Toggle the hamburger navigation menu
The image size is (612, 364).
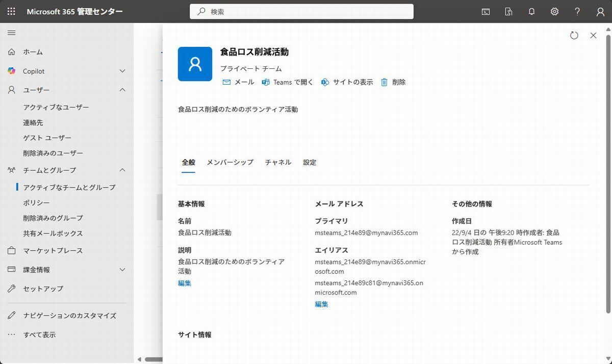(11, 33)
